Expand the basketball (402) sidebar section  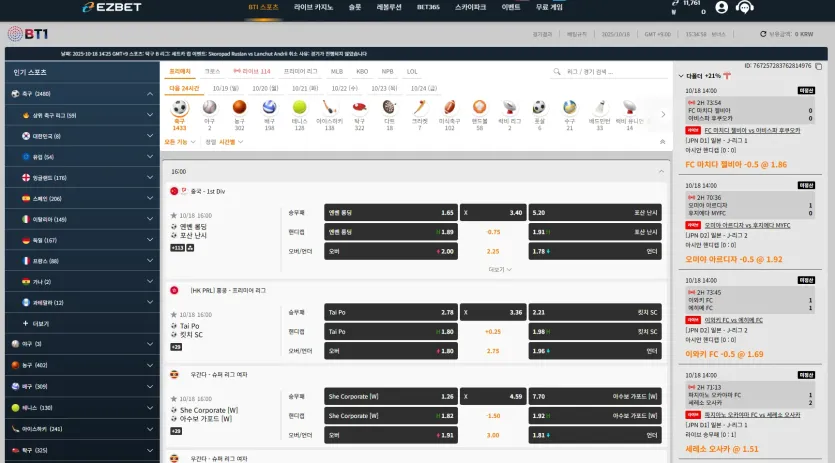(83, 365)
